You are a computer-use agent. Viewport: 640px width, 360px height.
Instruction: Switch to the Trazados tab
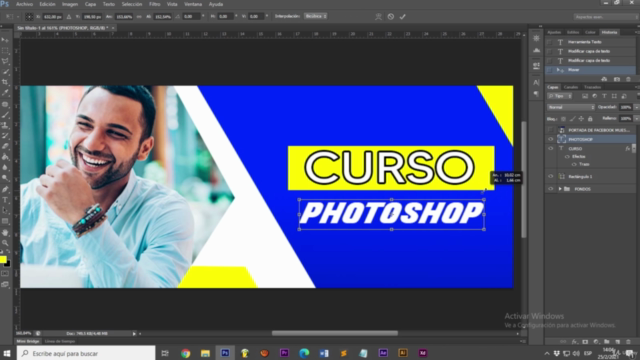[592, 87]
